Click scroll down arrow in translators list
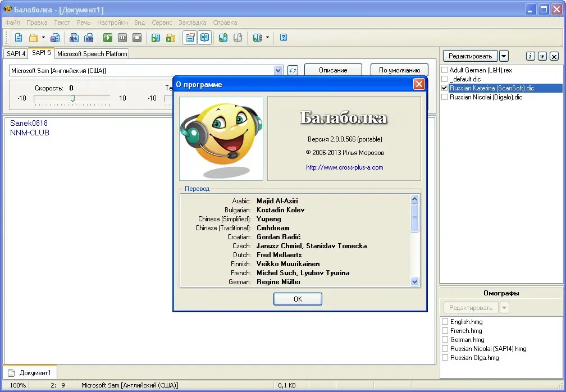566x392 pixels. click(x=415, y=282)
